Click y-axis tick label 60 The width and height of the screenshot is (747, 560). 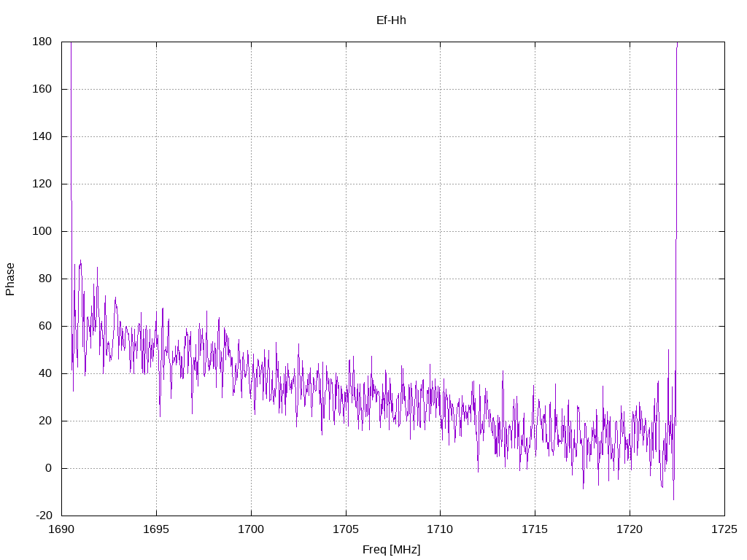[x=45, y=326]
